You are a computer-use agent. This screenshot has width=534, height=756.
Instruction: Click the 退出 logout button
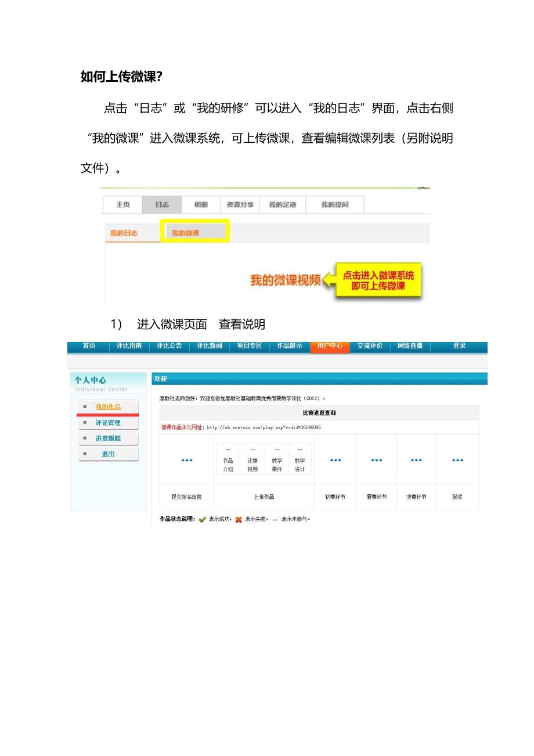[108, 454]
